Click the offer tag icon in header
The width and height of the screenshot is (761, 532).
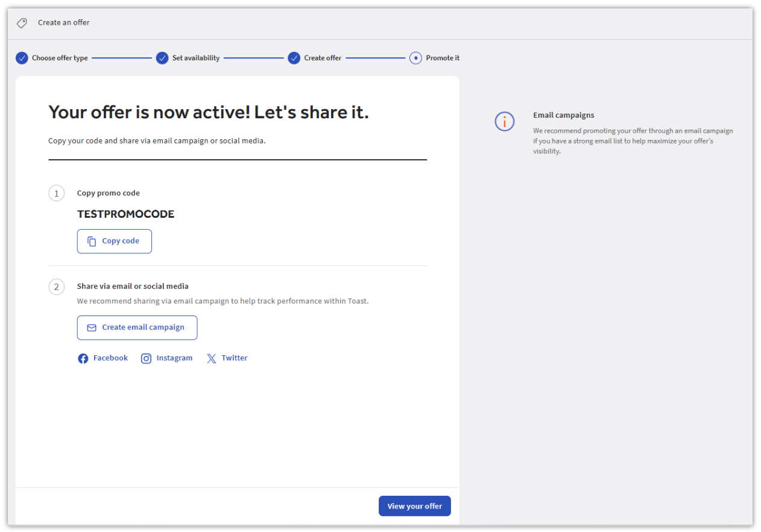22,23
